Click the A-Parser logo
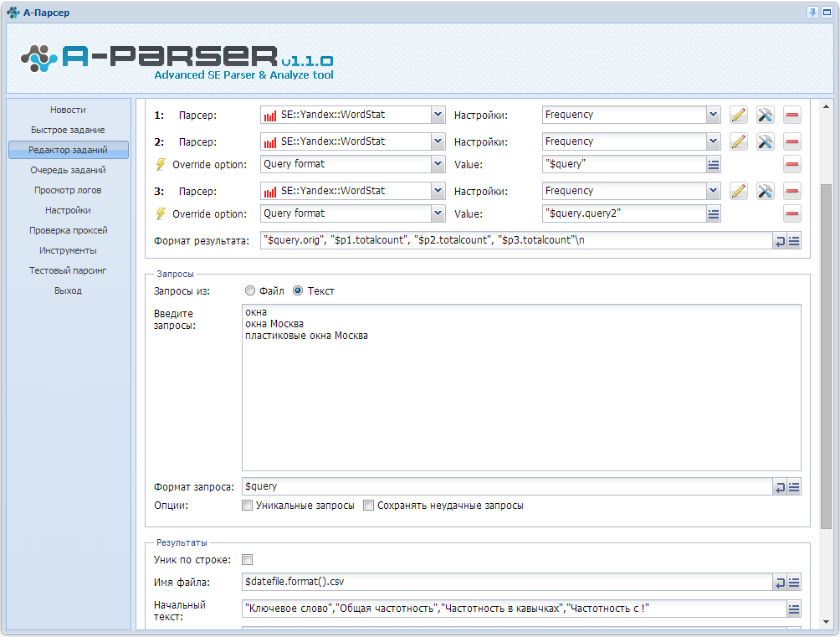This screenshot has width=840, height=637. [x=177, y=61]
